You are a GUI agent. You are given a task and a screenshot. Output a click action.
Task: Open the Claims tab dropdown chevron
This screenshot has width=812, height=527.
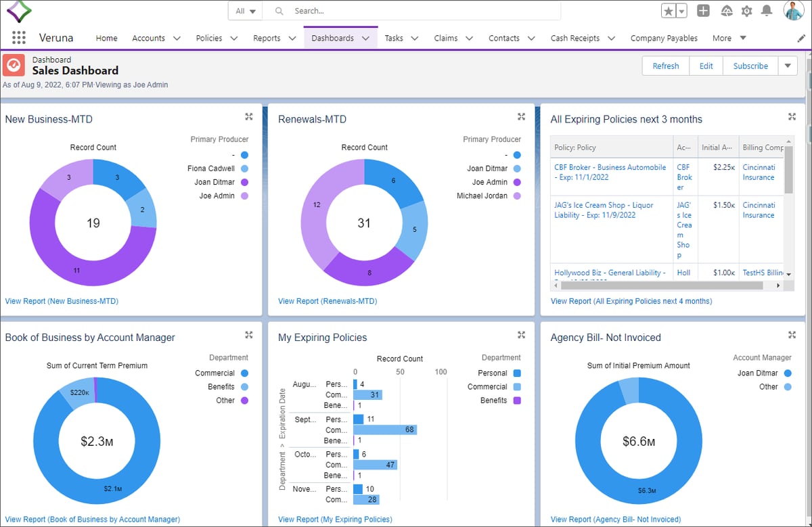(469, 39)
